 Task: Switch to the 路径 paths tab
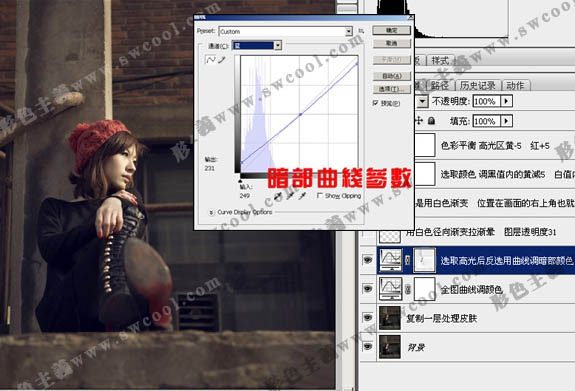[440, 85]
